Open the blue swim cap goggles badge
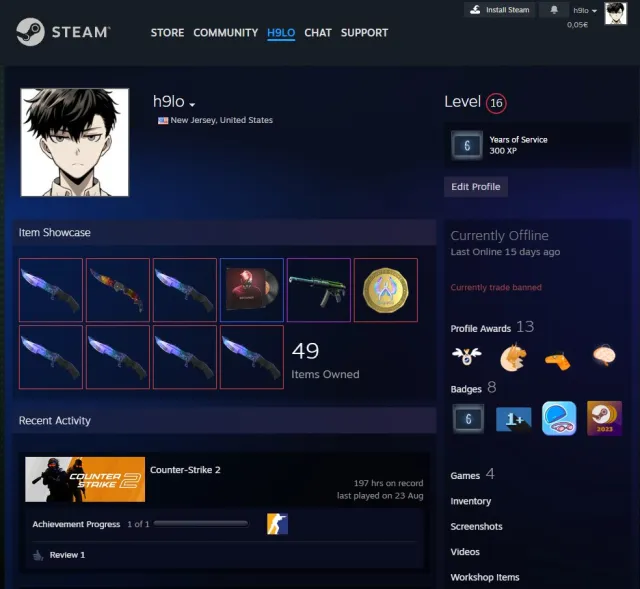The image size is (640, 589). pos(559,418)
